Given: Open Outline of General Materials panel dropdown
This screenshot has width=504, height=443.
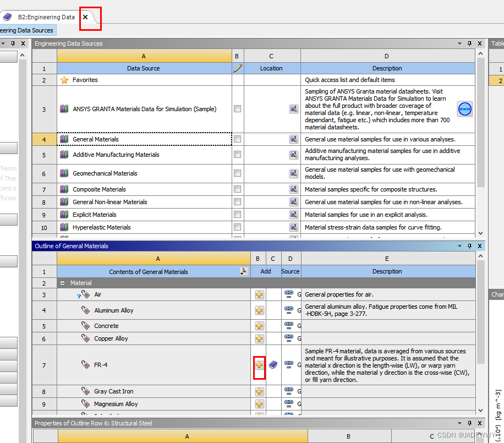Looking at the screenshot, I should 459,246.
